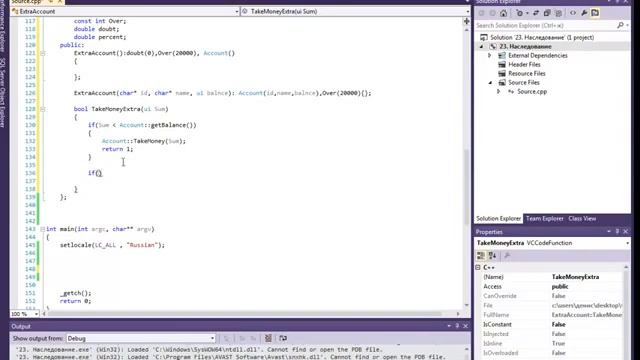Switch to the Team Explorer tab

544,219
